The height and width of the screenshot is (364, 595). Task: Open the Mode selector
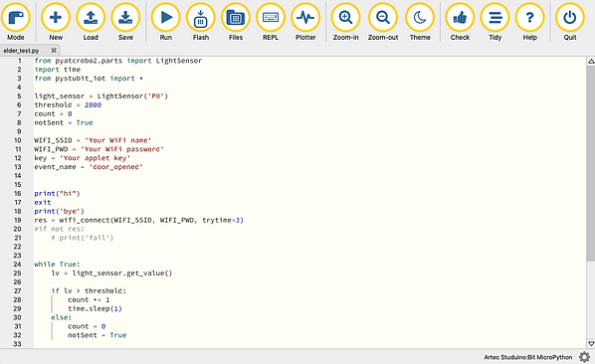(x=16, y=22)
